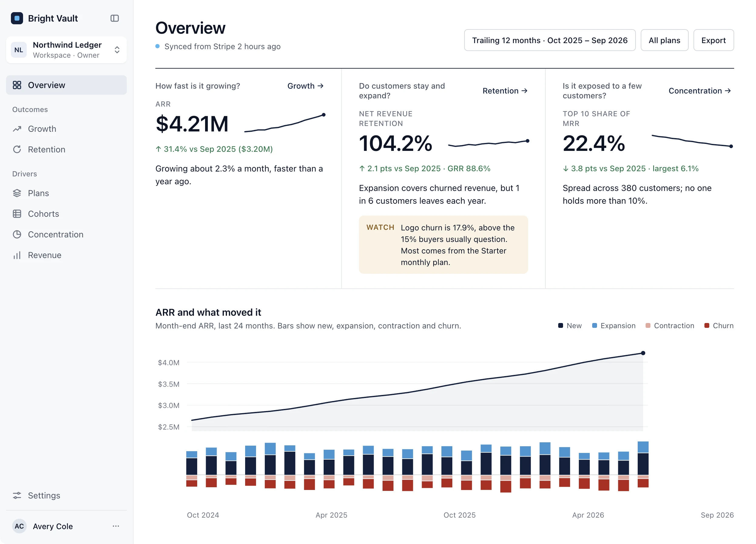Select the Overview item in sidebar
756x544 pixels.
[x=66, y=85]
